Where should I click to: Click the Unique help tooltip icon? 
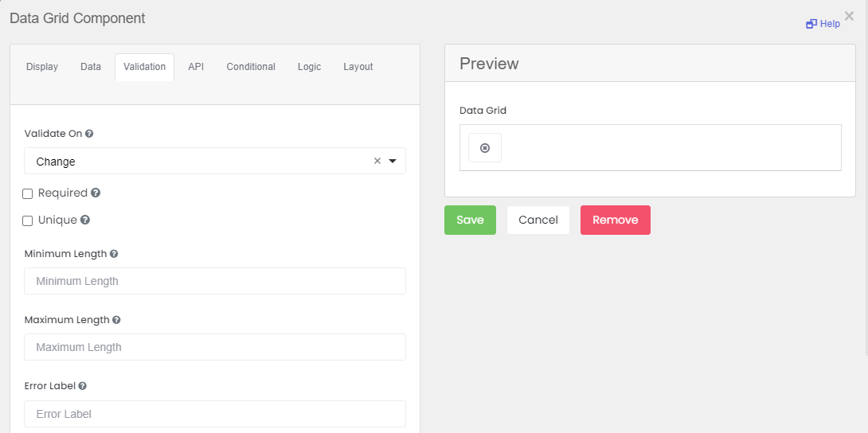click(x=85, y=220)
